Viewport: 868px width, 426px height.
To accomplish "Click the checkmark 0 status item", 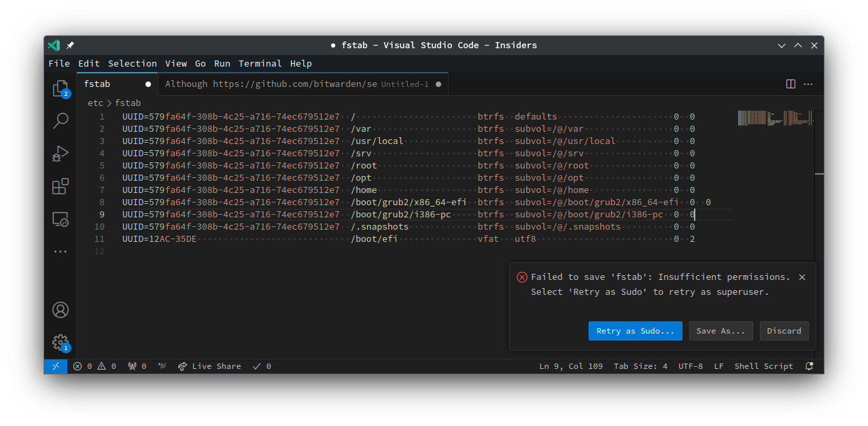I will tap(262, 366).
